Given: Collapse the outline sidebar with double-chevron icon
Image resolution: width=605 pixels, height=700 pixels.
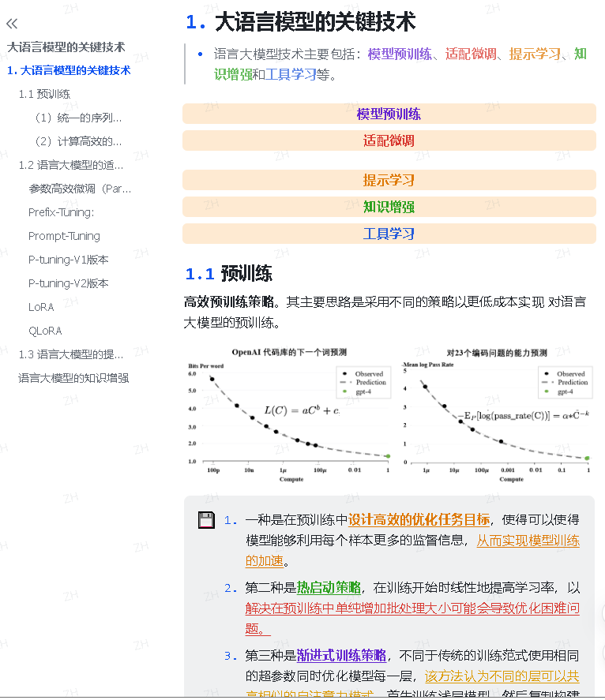Looking at the screenshot, I should [12, 24].
